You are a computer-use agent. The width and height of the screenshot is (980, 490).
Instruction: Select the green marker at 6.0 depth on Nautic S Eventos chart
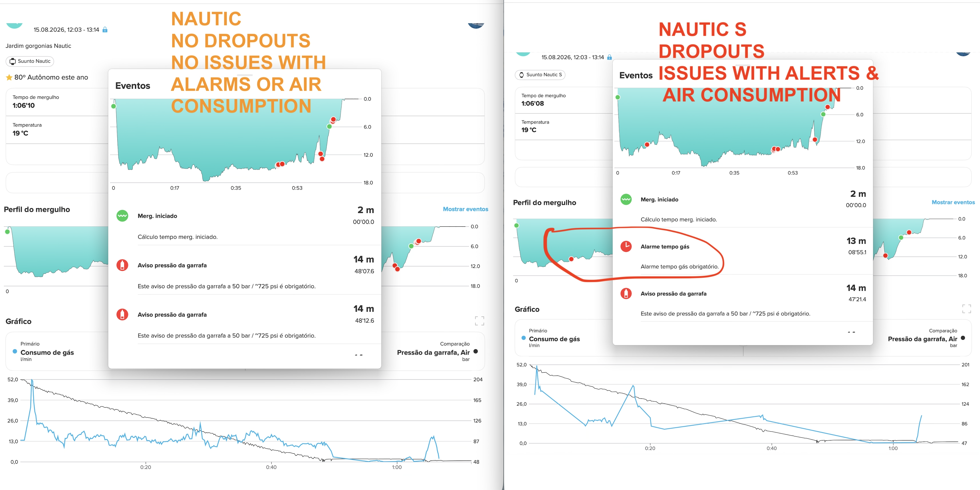(x=823, y=114)
